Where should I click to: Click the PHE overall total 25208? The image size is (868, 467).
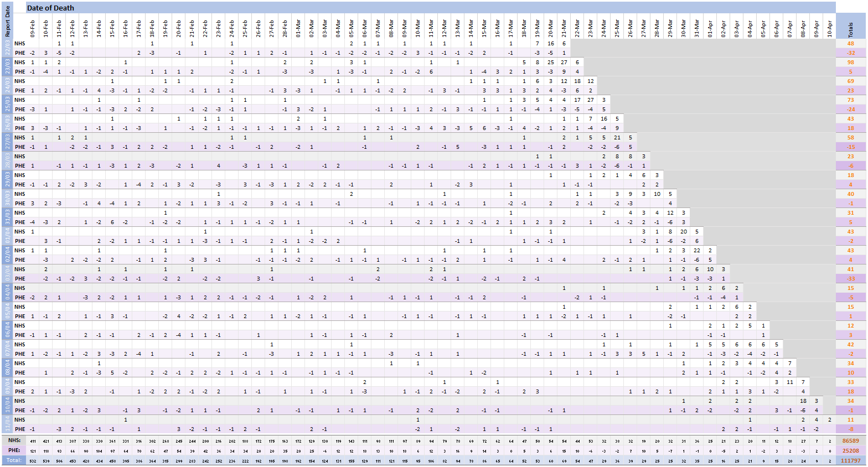pyautogui.click(x=851, y=450)
